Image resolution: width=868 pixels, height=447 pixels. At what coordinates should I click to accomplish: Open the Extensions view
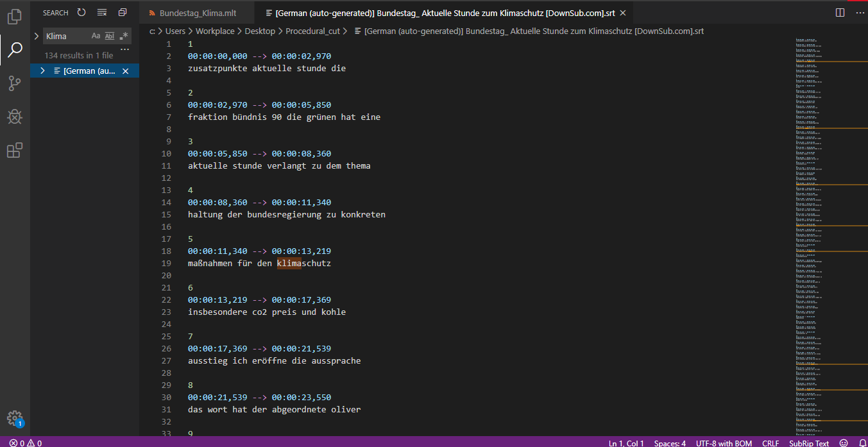coord(15,151)
